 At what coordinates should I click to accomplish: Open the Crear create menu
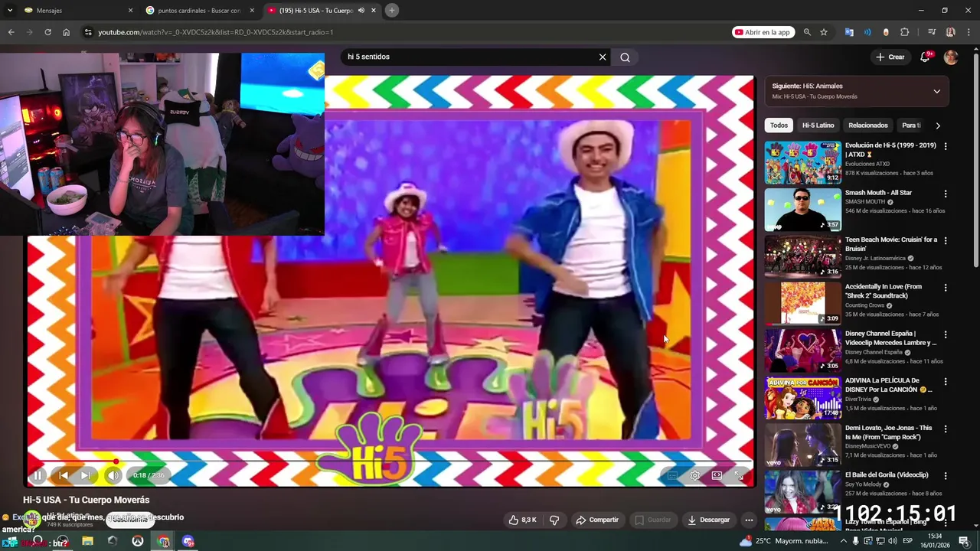890,57
